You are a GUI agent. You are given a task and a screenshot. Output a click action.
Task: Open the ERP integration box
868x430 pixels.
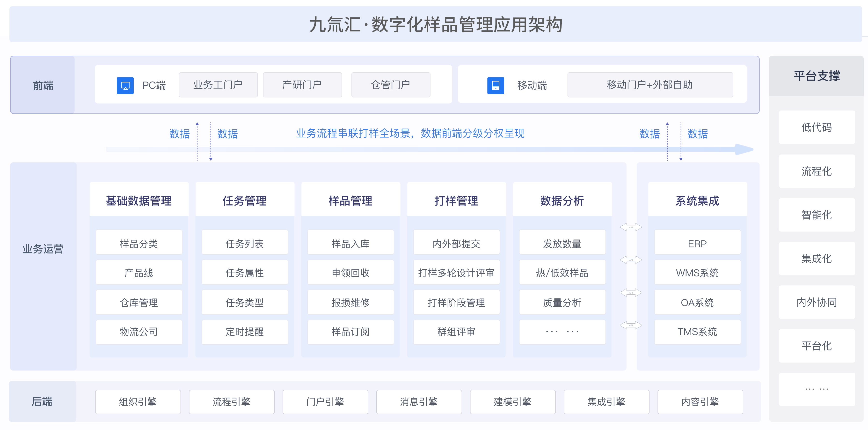coord(697,243)
